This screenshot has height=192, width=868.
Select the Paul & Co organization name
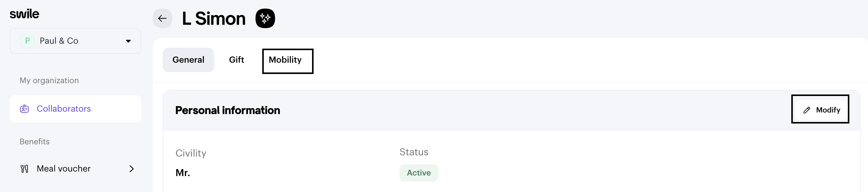pos(59,41)
